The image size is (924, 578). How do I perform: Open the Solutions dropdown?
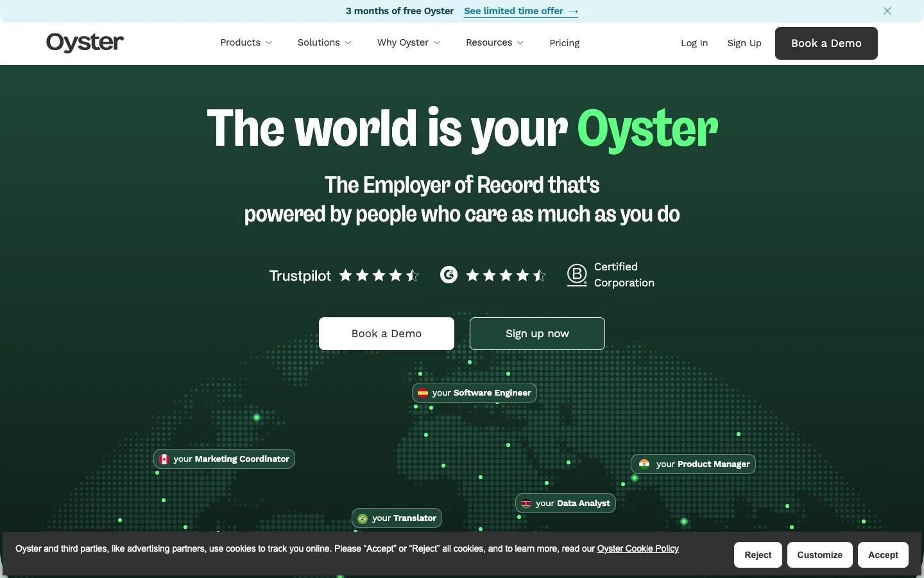click(x=324, y=42)
